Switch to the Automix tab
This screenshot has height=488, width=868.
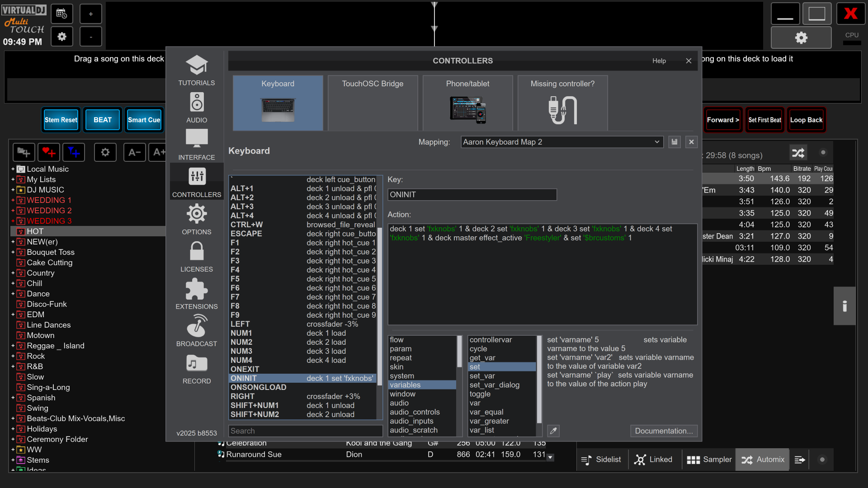point(763,460)
